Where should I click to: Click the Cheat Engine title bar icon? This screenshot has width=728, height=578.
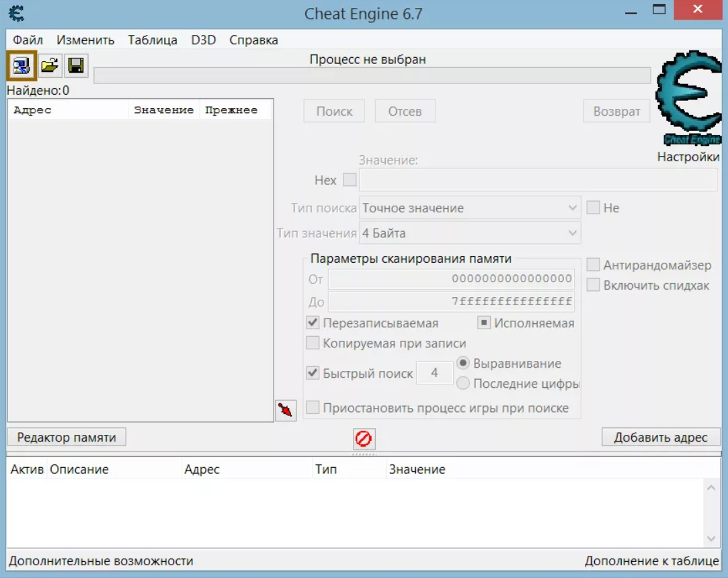point(17,13)
